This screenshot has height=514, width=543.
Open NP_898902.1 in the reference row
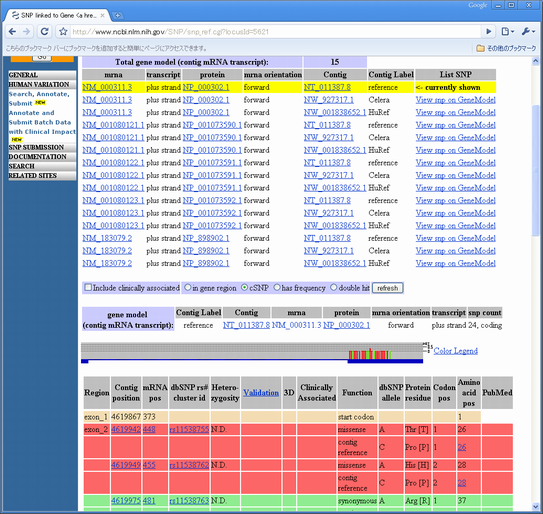[x=206, y=238]
